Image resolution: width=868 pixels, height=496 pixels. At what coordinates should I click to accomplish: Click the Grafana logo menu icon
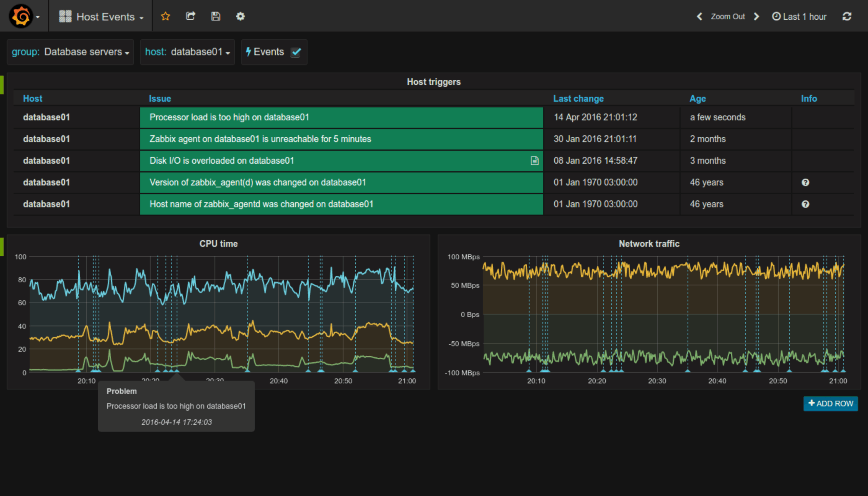[x=21, y=16]
